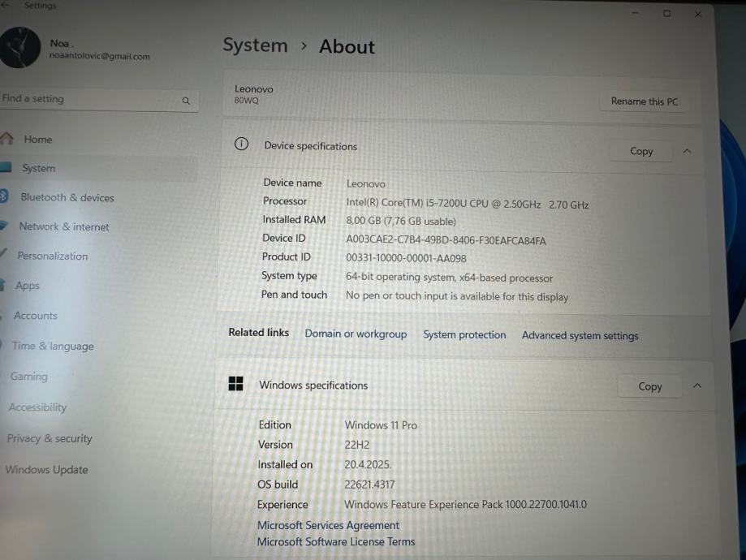This screenshot has height=560, width=746.
Task: Click the processor value i5-7200U text
Action: click(x=468, y=204)
